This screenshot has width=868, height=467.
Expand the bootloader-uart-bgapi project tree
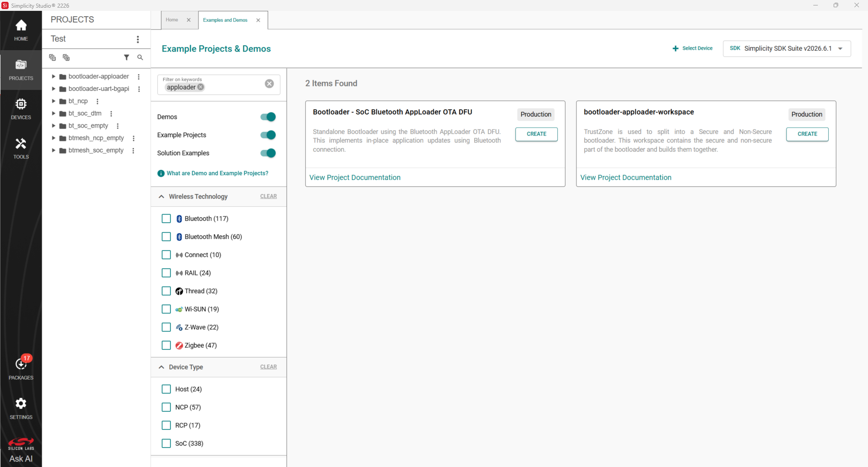click(x=53, y=89)
